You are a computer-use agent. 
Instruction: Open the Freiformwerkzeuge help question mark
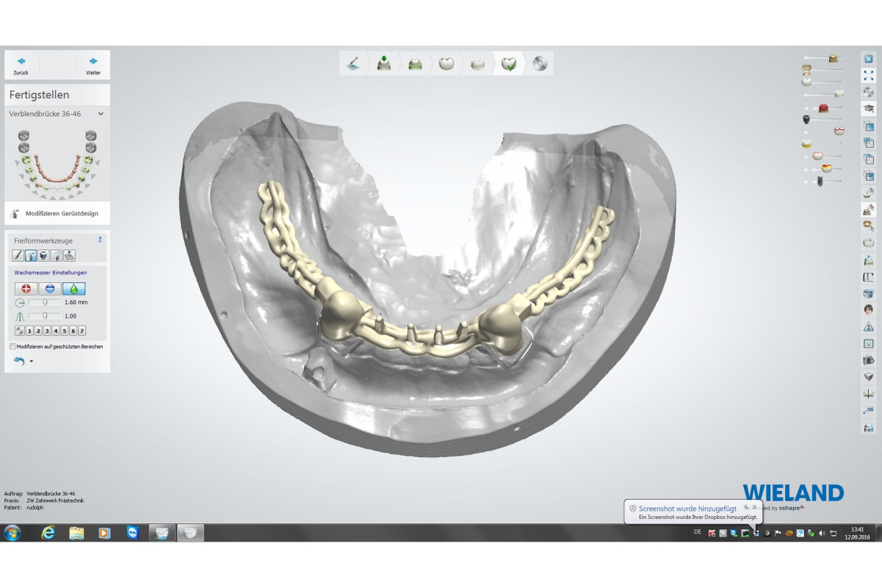click(100, 240)
